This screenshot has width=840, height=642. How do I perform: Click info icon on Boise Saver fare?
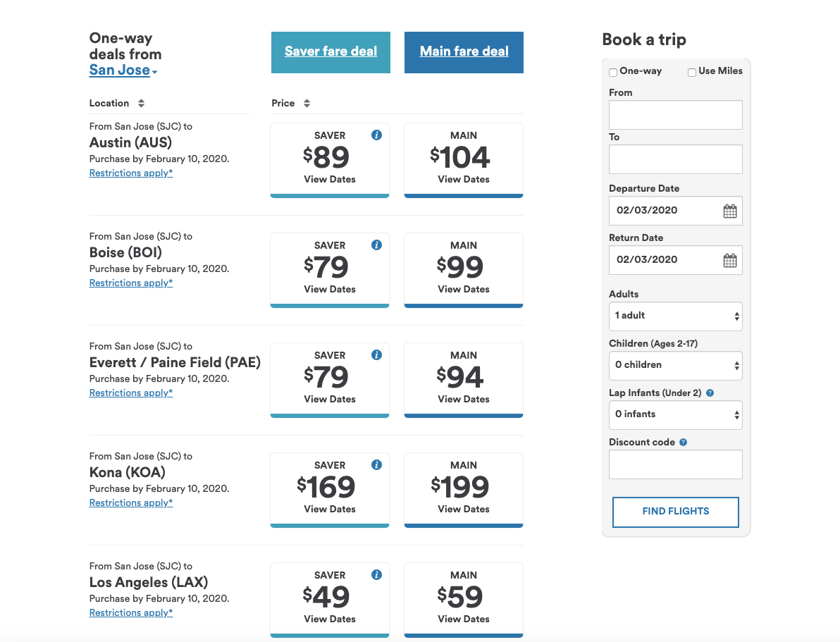pyautogui.click(x=376, y=245)
